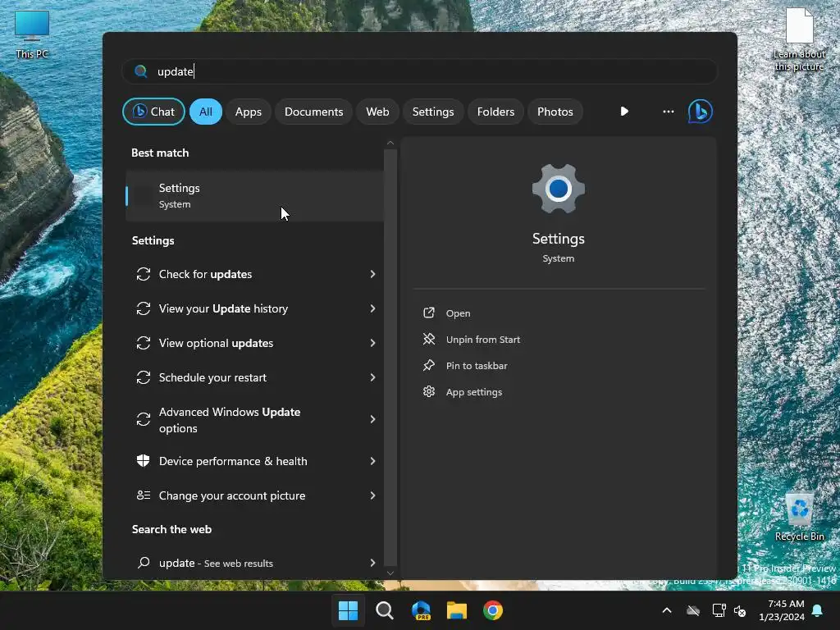Click the refresh icon beside View your Update history
This screenshot has width=840, height=630.
[x=143, y=308]
